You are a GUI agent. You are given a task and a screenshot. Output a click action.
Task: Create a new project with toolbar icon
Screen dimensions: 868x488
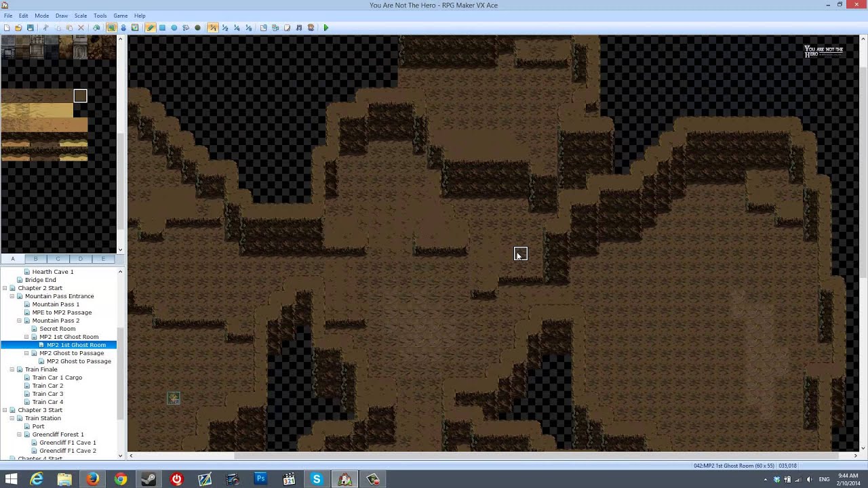coord(7,28)
